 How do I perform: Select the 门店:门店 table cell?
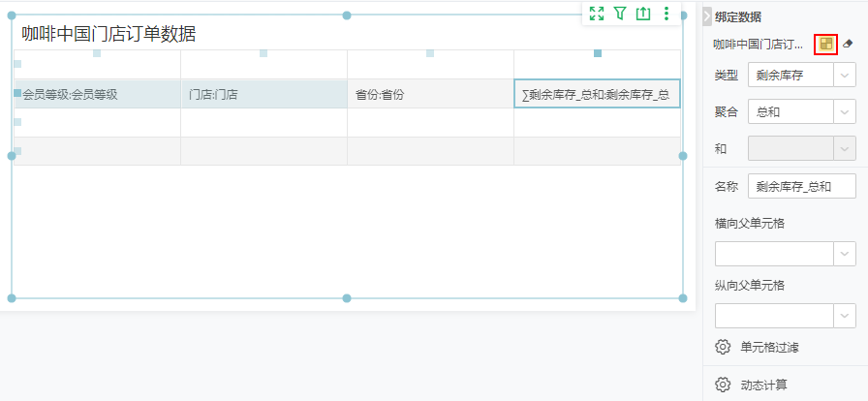pyautogui.click(x=263, y=94)
